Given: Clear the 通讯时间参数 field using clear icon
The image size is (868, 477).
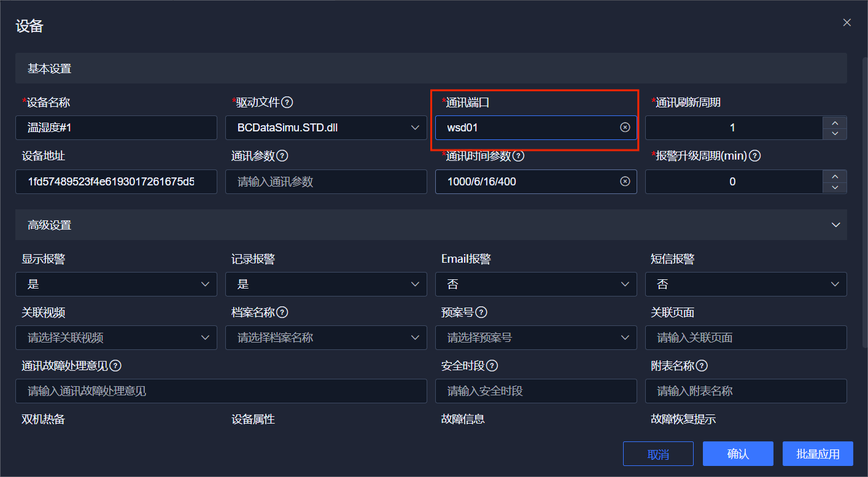Looking at the screenshot, I should tap(625, 182).
